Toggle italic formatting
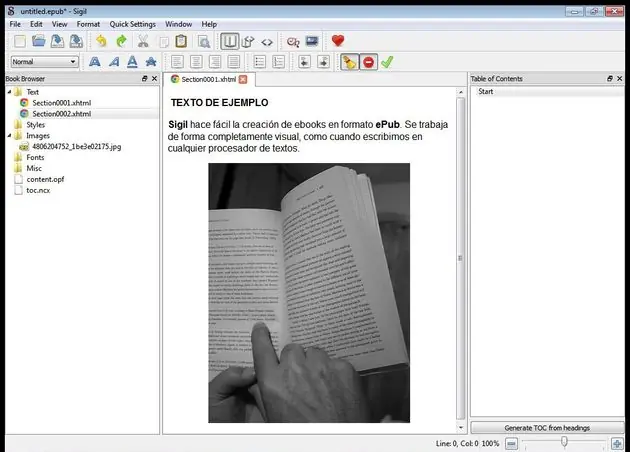630x452 pixels. pyautogui.click(x=114, y=62)
